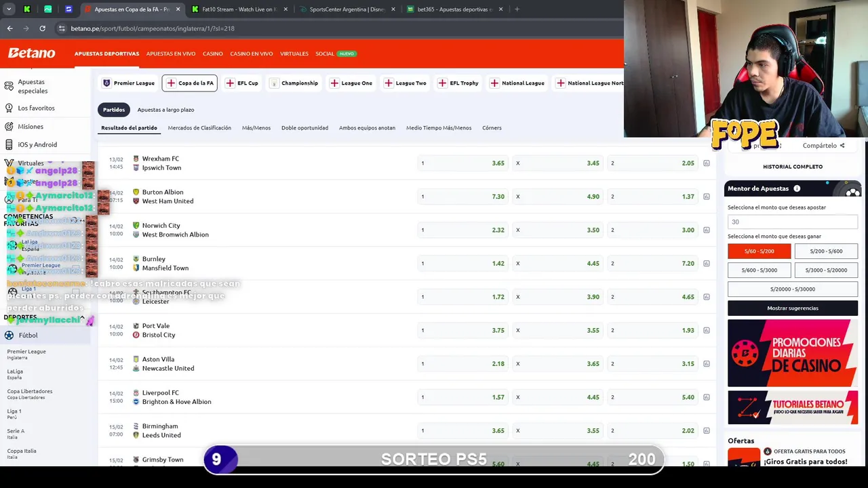Open stats icon for Norwich City match
This screenshot has height=488, width=868.
pos(707,230)
